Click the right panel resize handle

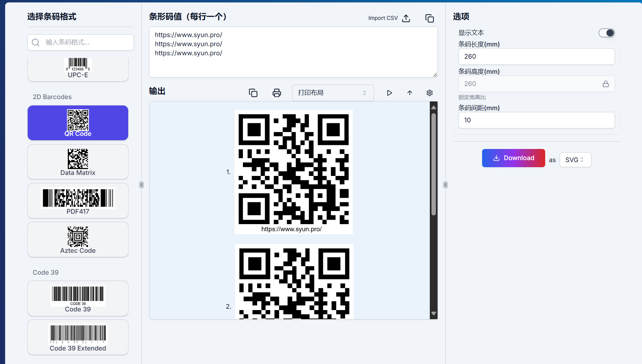tap(445, 185)
